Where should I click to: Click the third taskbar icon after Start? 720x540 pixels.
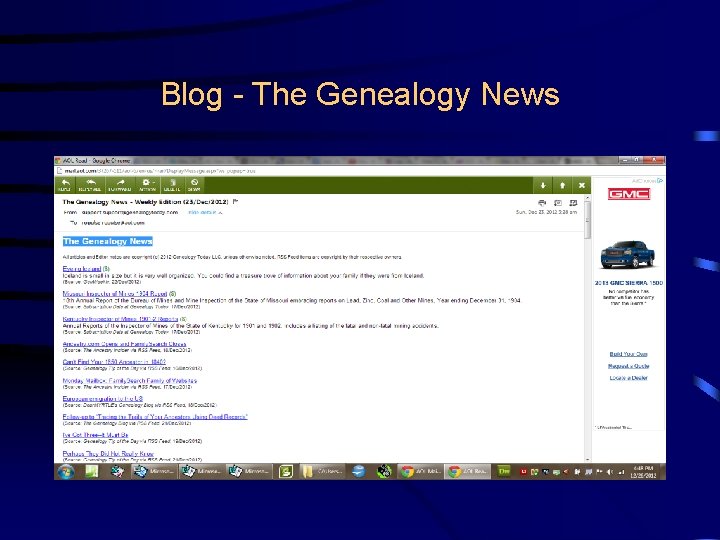click(116, 472)
